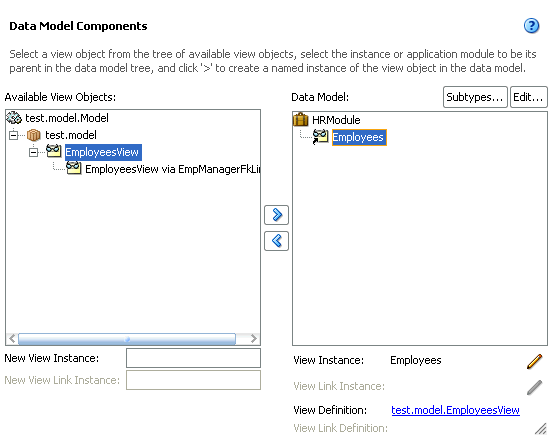The height and width of the screenshot is (442, 552).
Task: Open the Subtypes... dialog
Action: click(x=475, y=97)
